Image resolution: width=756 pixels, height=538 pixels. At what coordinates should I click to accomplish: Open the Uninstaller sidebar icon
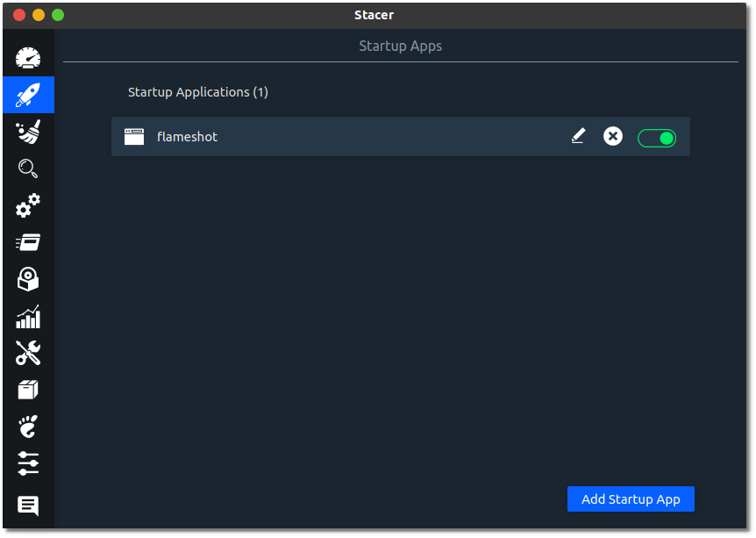point(27,279)
